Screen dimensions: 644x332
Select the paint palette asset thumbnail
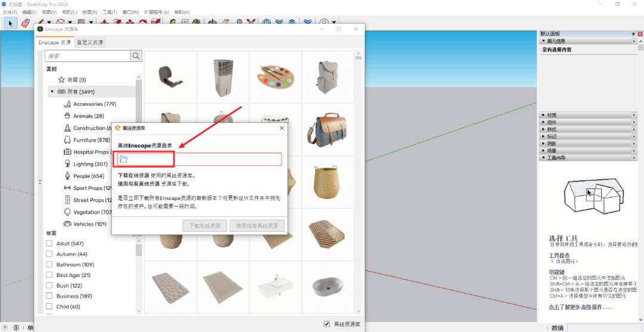coord(275,76)
